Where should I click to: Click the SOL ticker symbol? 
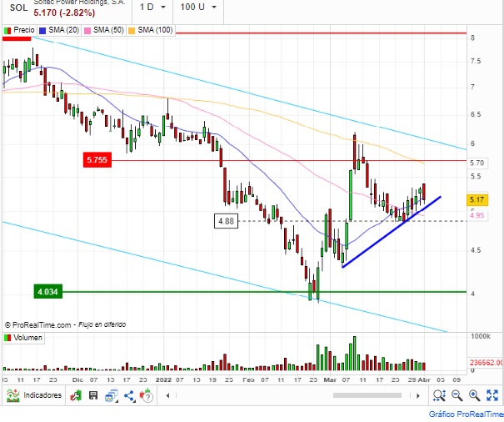(x=18, y=8)
